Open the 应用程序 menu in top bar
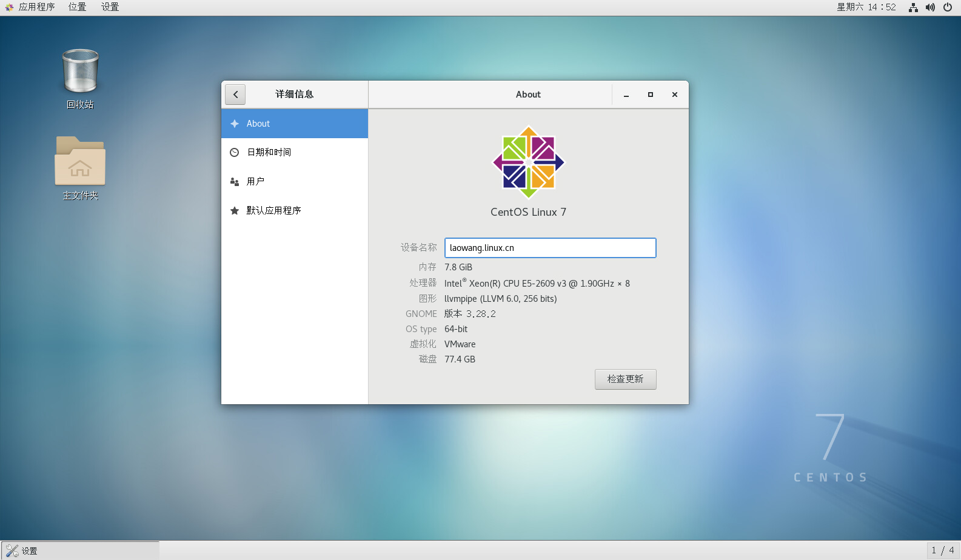 (30, 7)
